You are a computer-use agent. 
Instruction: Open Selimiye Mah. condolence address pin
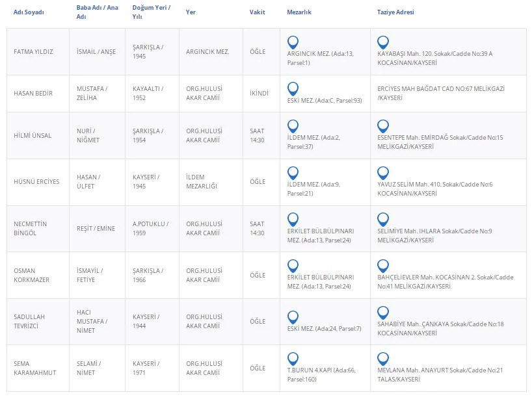383,219
